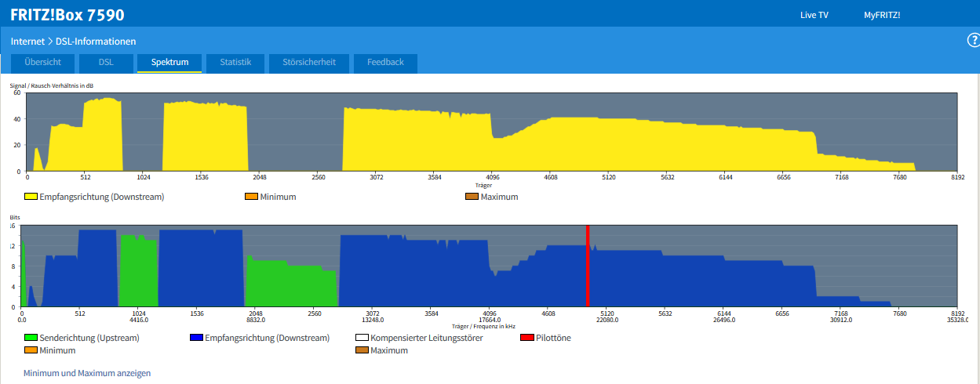Click the white Kompensierter Leitungsstörer swatch

[x=362, y=339]
